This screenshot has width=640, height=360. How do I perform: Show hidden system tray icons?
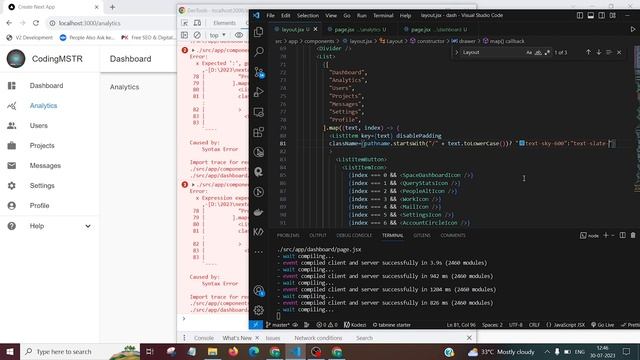click(x=547, y=351)
